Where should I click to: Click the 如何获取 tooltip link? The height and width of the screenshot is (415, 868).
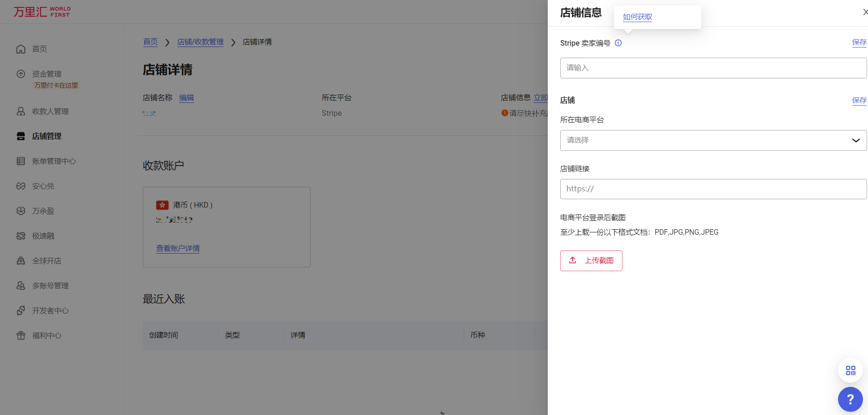[x=637, y=17]
